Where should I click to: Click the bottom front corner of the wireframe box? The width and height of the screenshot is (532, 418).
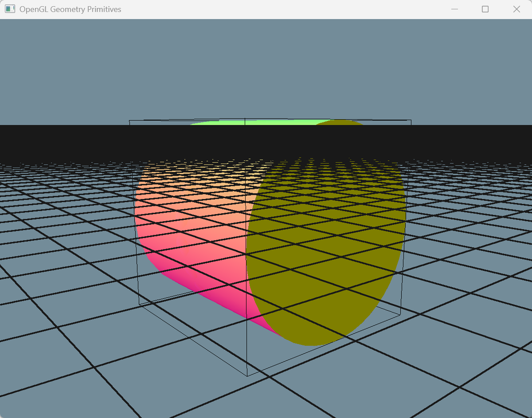[x=247, y=376]
